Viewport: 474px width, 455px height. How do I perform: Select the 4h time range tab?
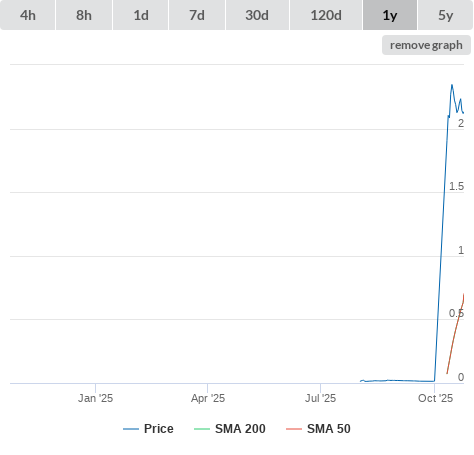click(28, 15)
